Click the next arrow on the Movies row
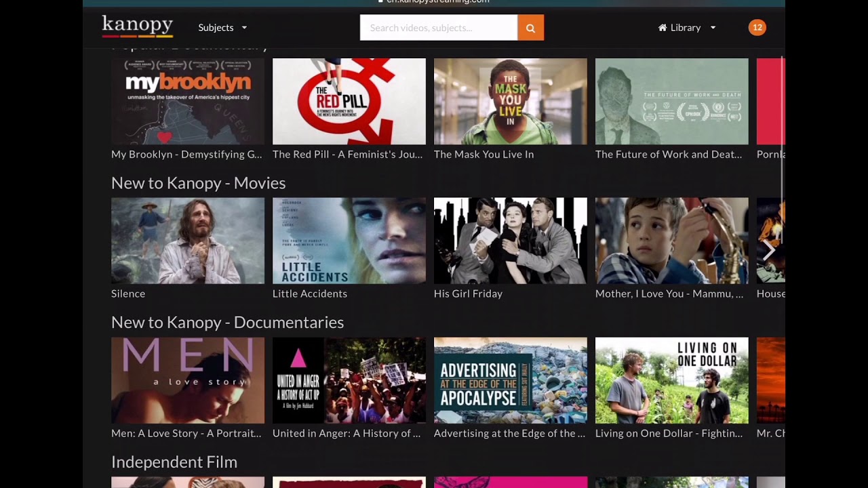The width and height of the screenshot is (868, 488). coord(769,250)
